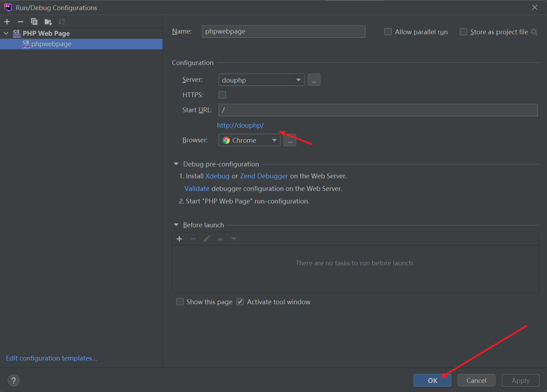Image resolution: width=547 pixels, height=392 pixels.
Task: Click Validate debugger configuration link
Action: 197,188
